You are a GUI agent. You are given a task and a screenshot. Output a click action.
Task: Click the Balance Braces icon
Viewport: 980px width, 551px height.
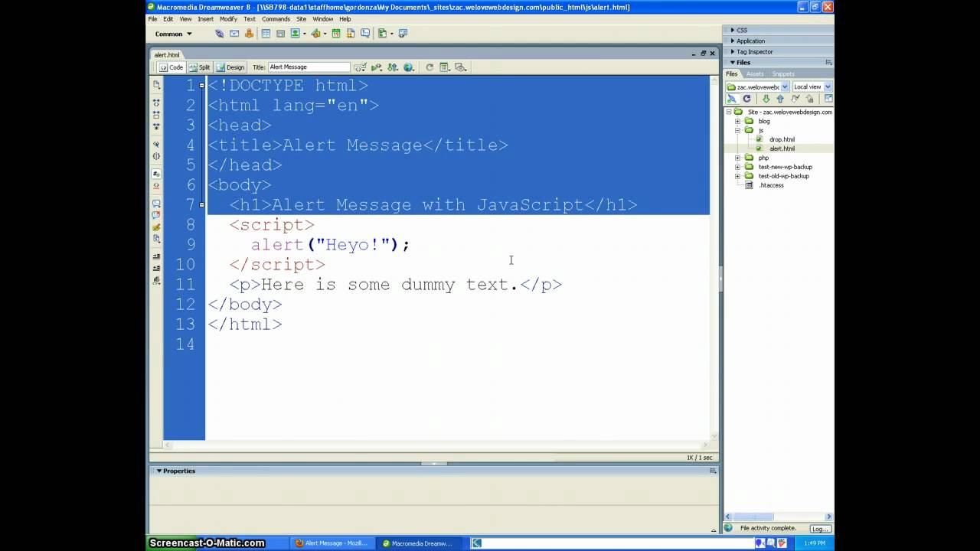(x=156, y=156)
